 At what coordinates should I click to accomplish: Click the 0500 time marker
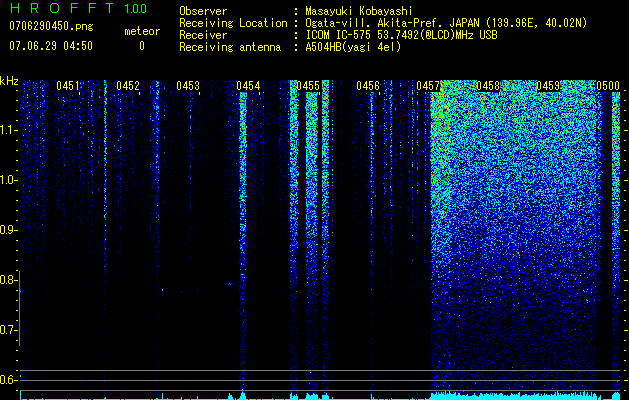pyautogui.click(x=608, y=86)
